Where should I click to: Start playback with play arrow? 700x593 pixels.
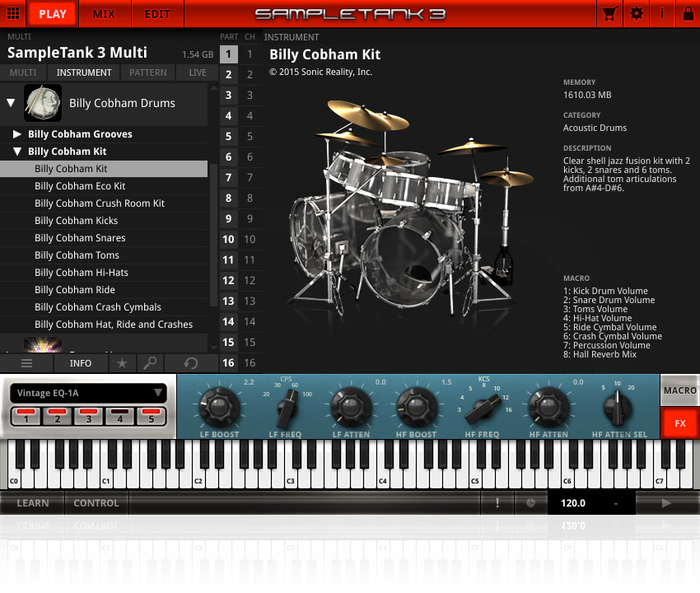(x=666, y=502)
